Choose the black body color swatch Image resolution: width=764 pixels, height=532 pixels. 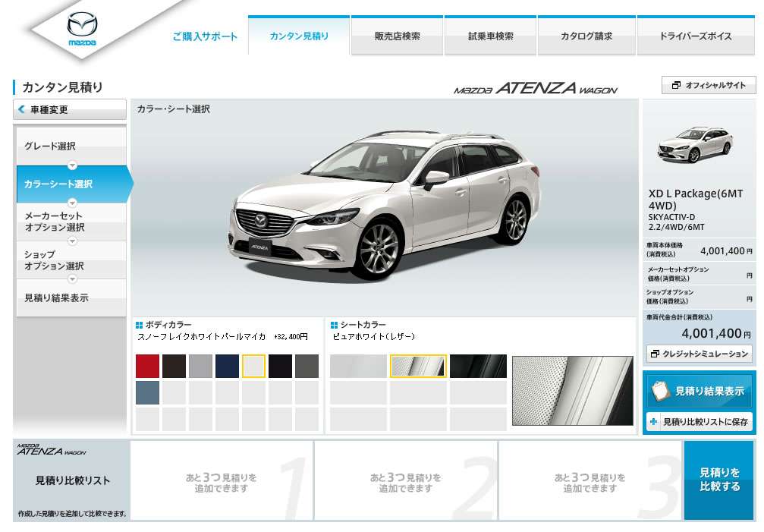[x=280, y=366]
